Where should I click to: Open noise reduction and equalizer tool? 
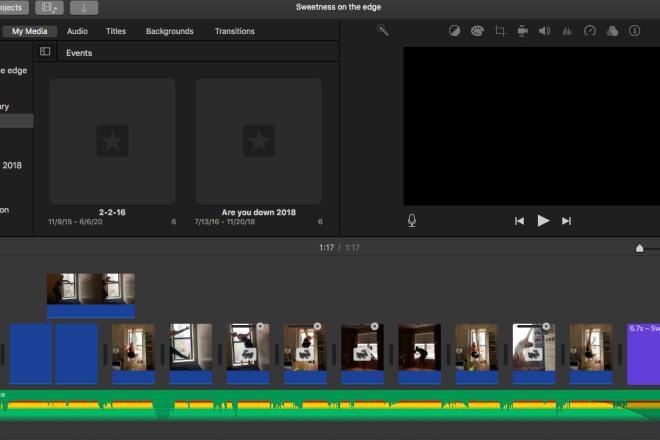click(567, 31)
